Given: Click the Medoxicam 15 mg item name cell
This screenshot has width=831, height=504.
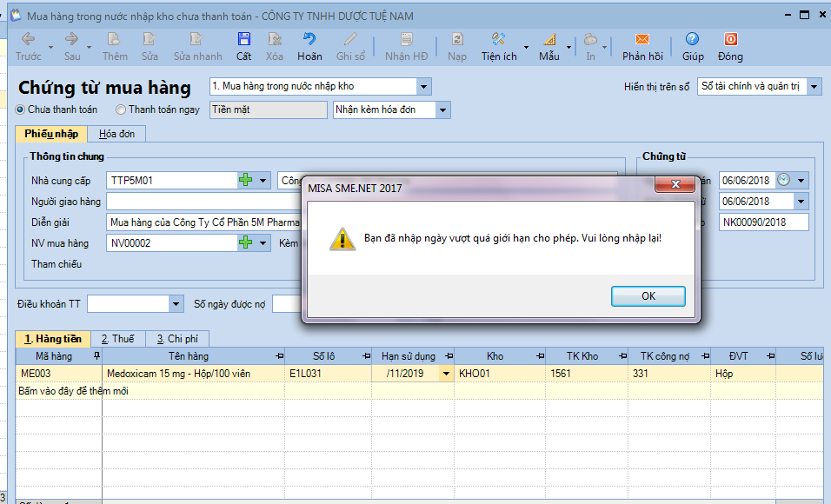Looking at the screenshot, I should click(x=194, y=373).
